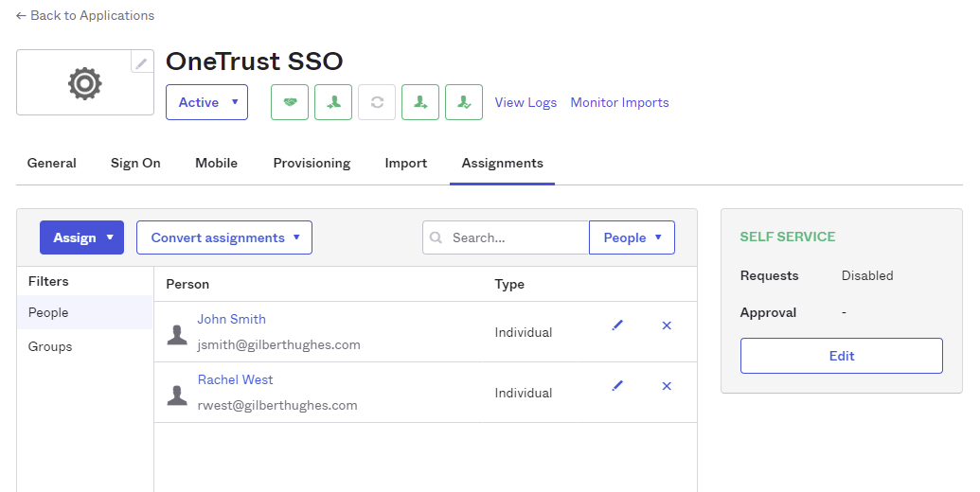This screenshot has height=492, width=980.
Task: Click John Smith's avatar icon
Action: pyautogui.click(x=177, y=335)
